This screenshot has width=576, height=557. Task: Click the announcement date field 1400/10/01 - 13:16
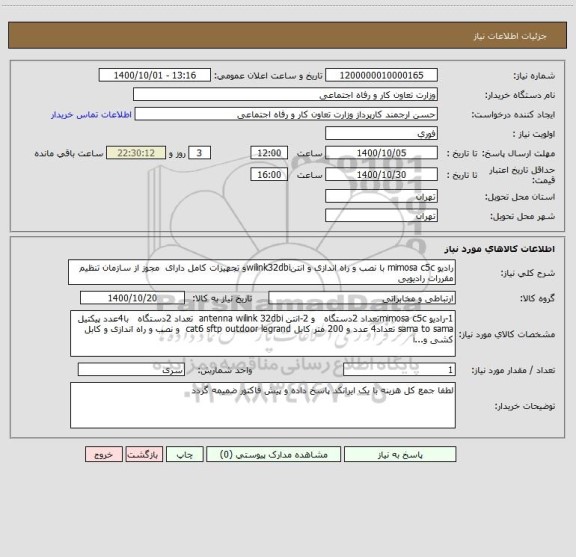coord(155,75)
